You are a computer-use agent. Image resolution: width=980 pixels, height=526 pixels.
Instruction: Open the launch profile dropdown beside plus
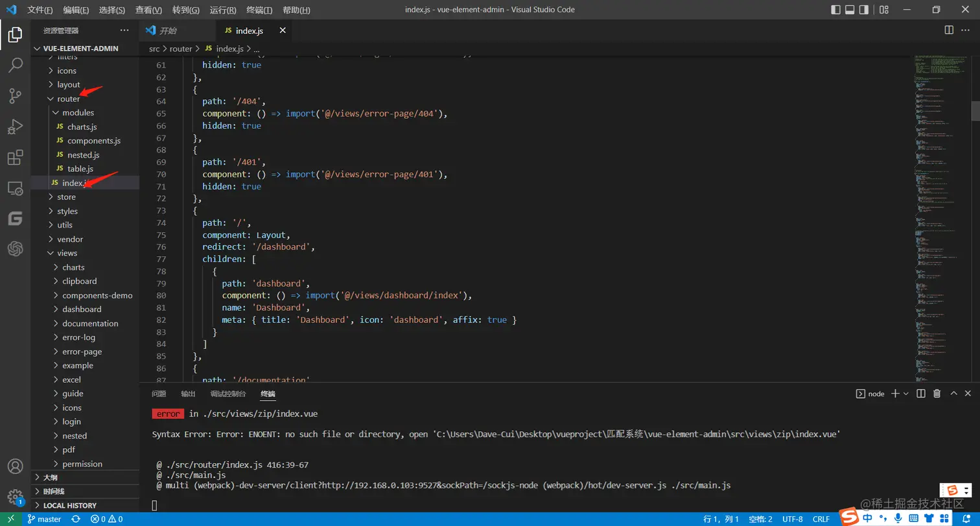[906, 394]
